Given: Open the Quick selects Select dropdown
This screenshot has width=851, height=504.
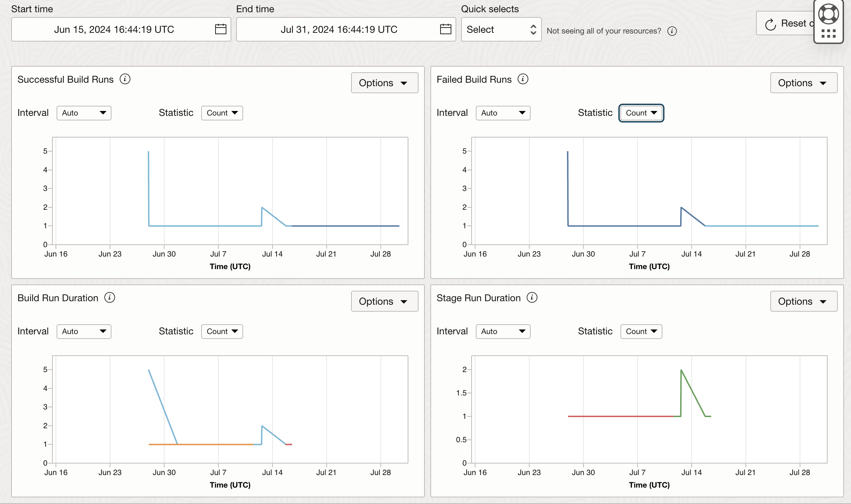Looking at the screenshot, I should coord(501,30).
